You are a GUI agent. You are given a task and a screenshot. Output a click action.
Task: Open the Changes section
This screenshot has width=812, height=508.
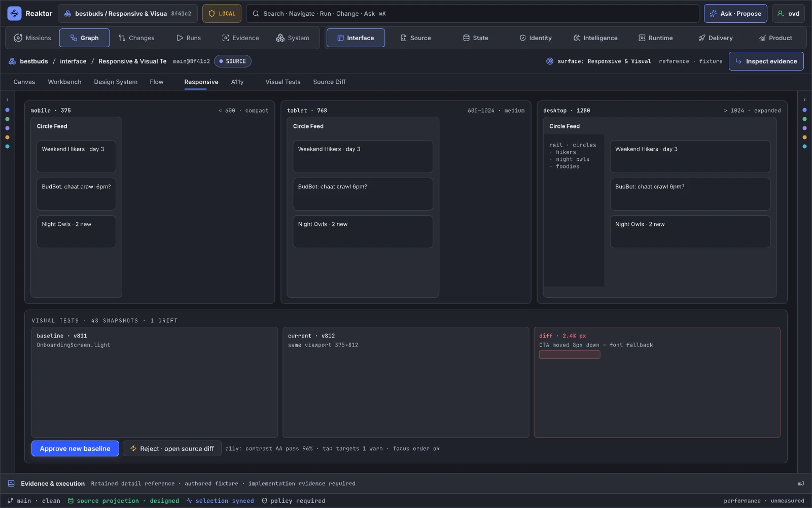[x=136, y=38]
